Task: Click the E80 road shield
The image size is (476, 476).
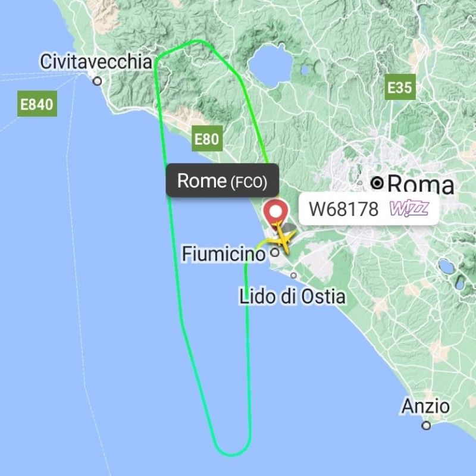Action: 207,139
